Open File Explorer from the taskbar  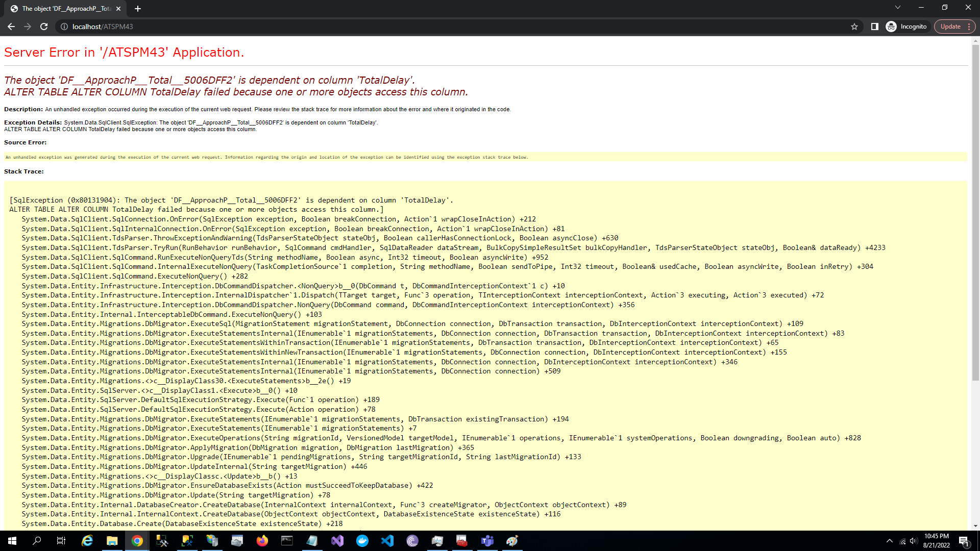[x=112, y=541]
